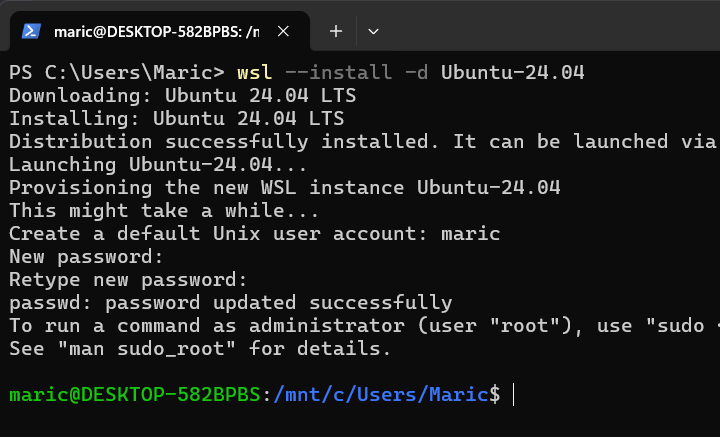Click the "Downloading: Ubuntu 24.04 LTS" line
The width and height of the screenshot is (720, 437).
[176, 95]
